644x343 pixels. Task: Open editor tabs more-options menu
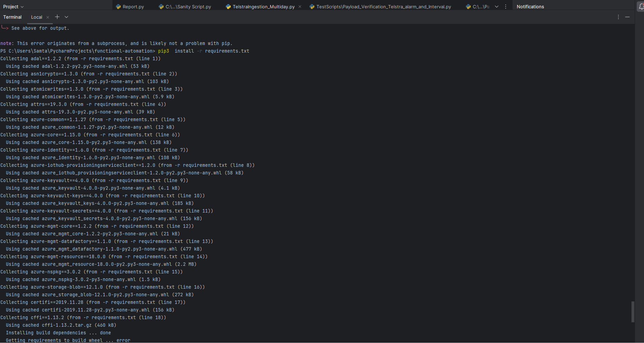[x=506, y=7]
